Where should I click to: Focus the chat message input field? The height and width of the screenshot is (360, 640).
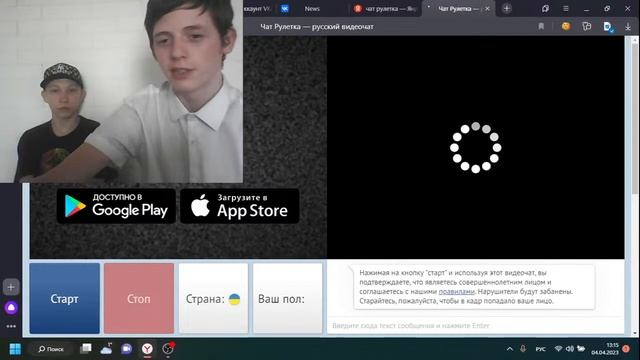pos(476,325)
